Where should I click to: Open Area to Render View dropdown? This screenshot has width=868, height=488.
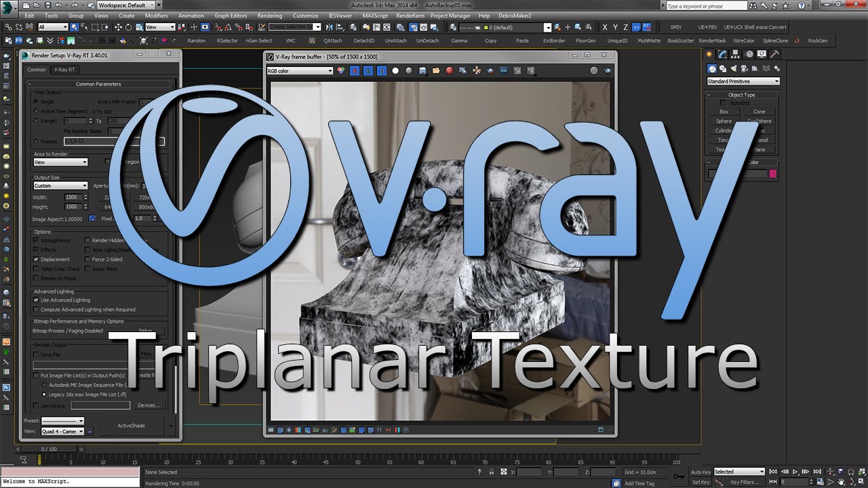[60, 163]
